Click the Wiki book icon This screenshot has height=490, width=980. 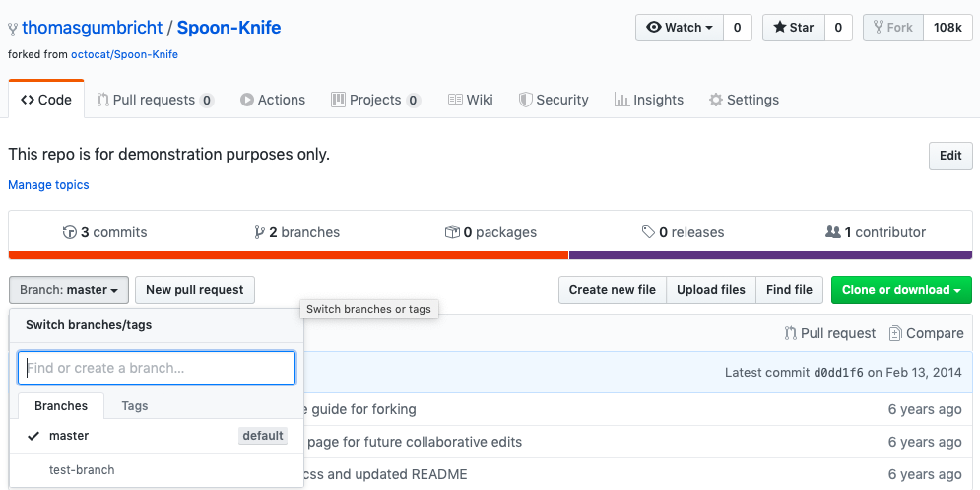click(x=455, y=100)
